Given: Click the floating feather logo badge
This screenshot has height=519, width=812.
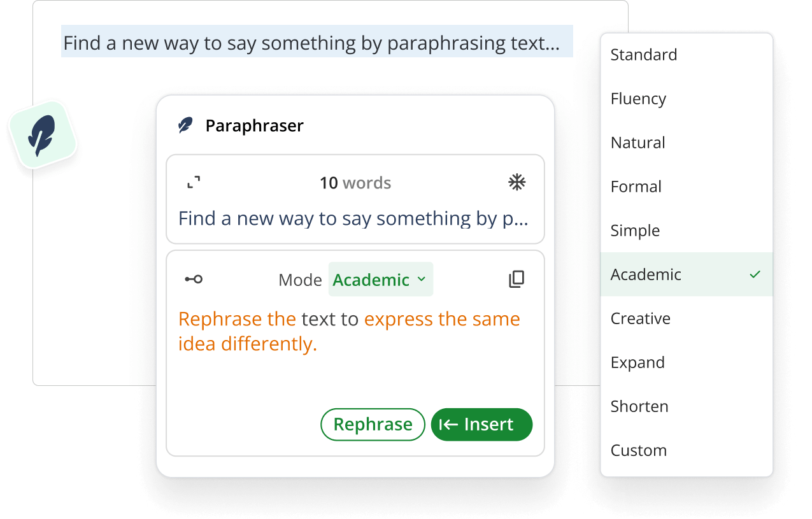Looking at the screenshot, I should tap(42, 136).
